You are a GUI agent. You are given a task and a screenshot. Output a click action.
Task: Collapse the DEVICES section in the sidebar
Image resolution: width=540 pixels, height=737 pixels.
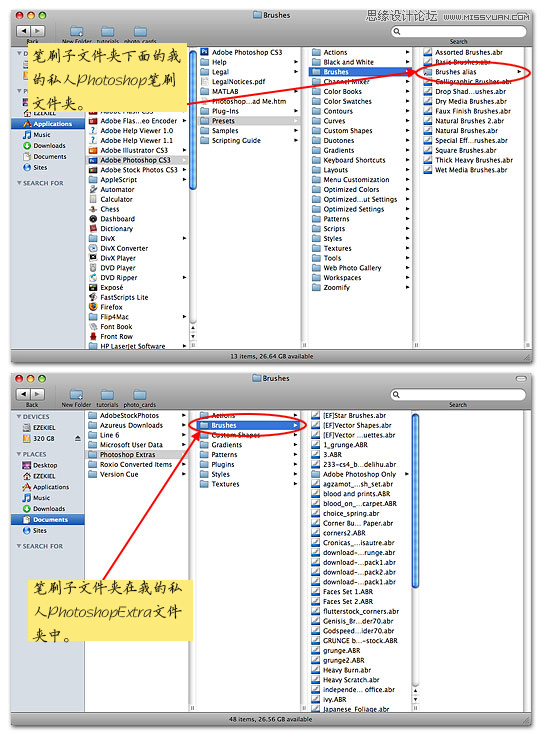(19, 416)
